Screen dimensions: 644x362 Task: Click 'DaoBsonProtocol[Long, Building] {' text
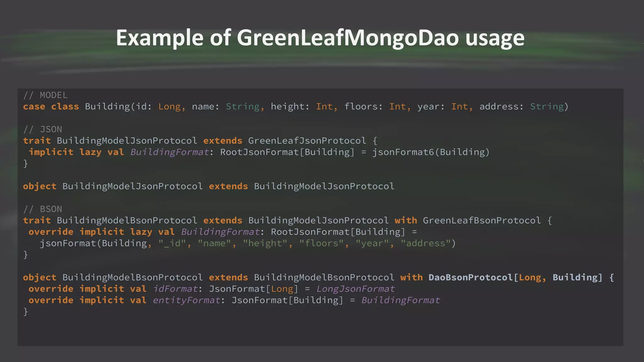click(x=521, y=277)
